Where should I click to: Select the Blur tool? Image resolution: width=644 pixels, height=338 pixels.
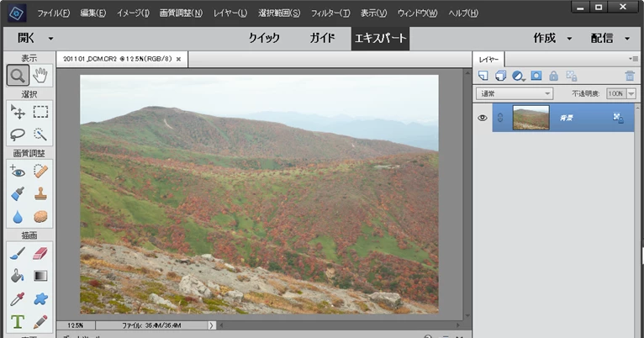click(18, 216)
